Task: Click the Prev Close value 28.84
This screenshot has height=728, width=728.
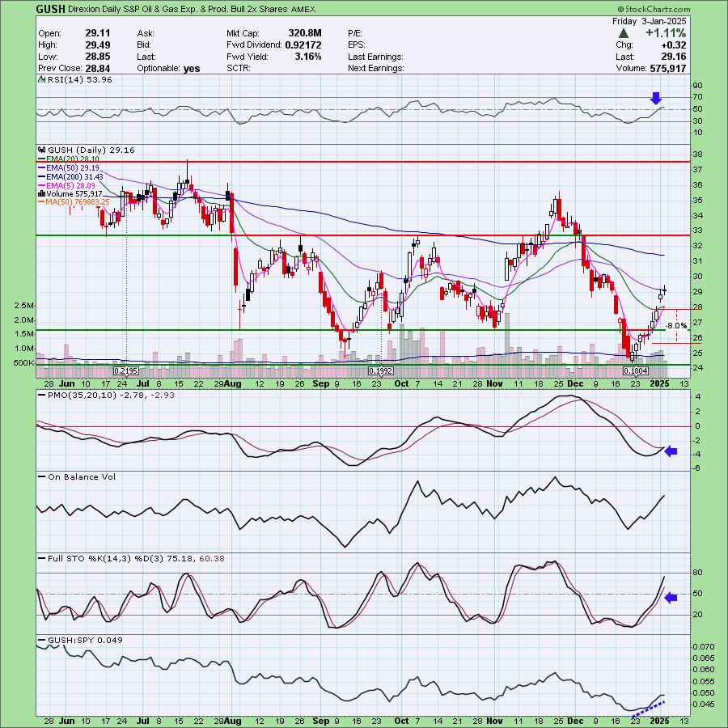Action: 98,68
